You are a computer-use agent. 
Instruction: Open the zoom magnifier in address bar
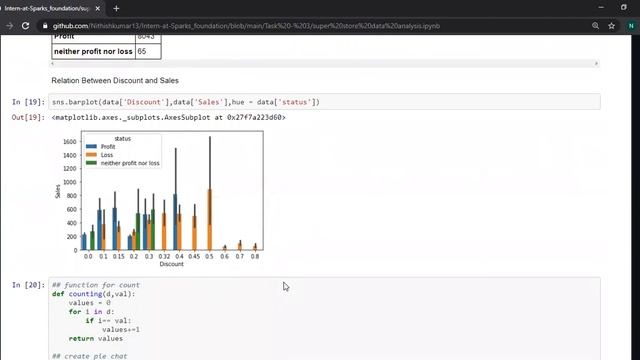point(596,26)
